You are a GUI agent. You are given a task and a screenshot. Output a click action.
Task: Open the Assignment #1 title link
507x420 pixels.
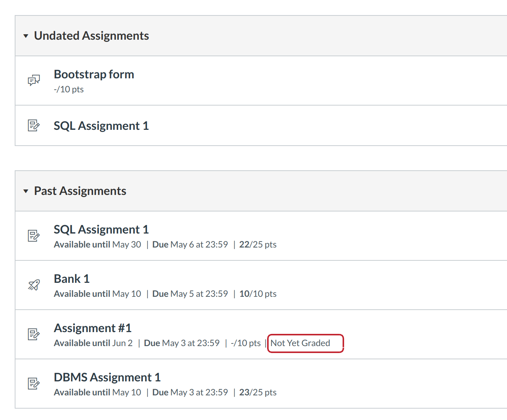click(93, 328)
